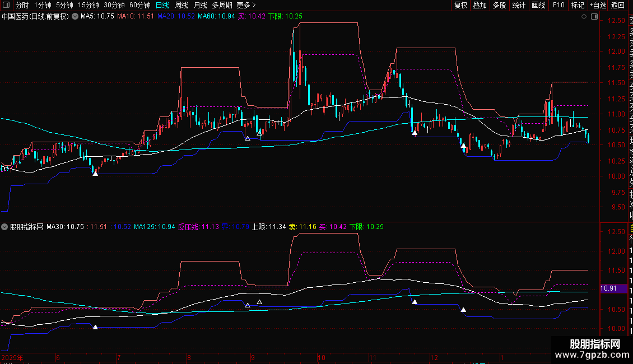Expand the 股朋指标网 sub-chart indicator dropdown
This screenshot has height=364, width=633.
coord(5,227)
